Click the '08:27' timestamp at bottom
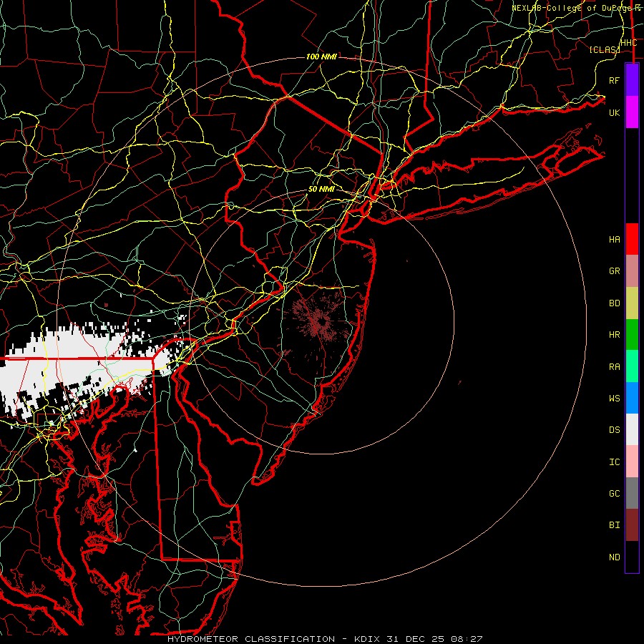Screen dimensions: 644x644 click(x=468, y=639)
